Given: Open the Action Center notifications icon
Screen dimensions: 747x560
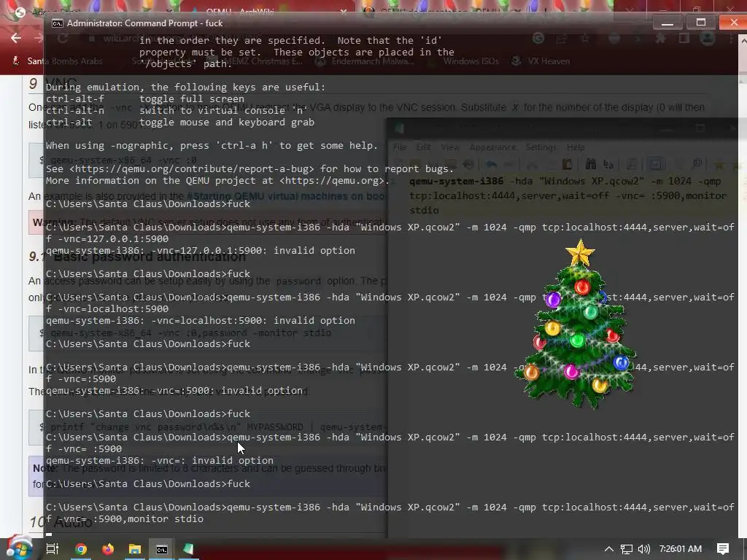Looking at the screenshot, I should point(723,549).
